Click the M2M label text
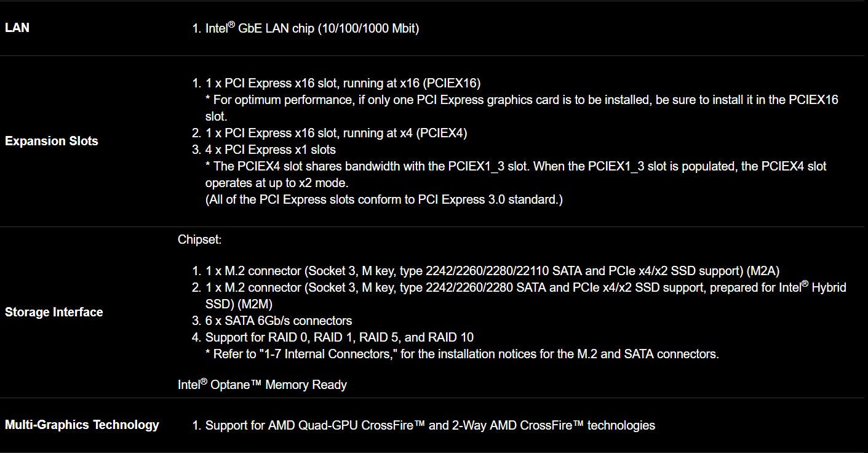 coord(239,304)
